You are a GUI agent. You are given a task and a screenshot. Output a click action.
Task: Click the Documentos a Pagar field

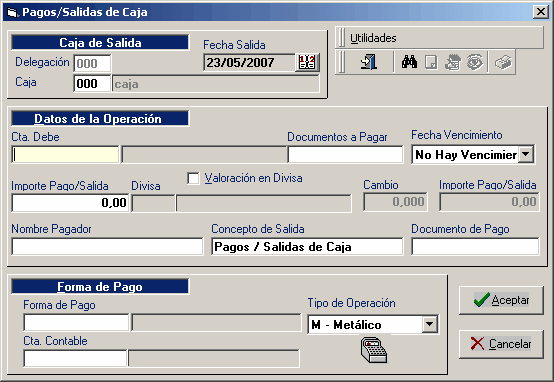345,154
